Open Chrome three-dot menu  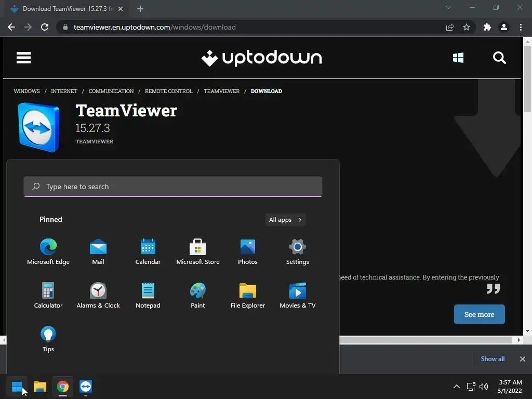point(521,27)
